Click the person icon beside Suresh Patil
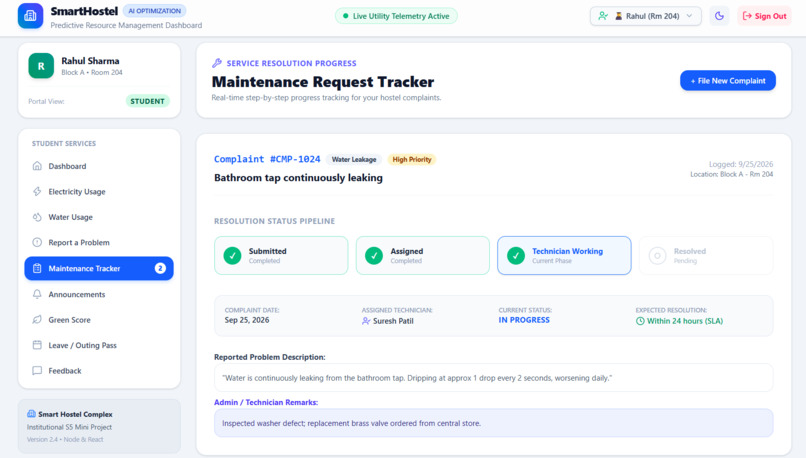 pos(366,321)
